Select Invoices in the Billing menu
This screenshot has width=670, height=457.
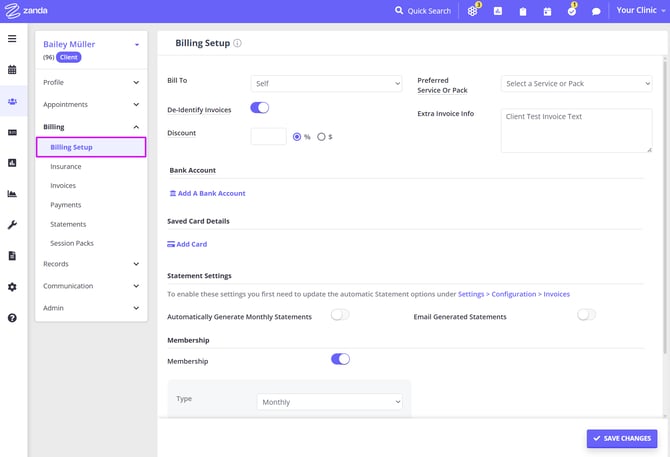63,186
